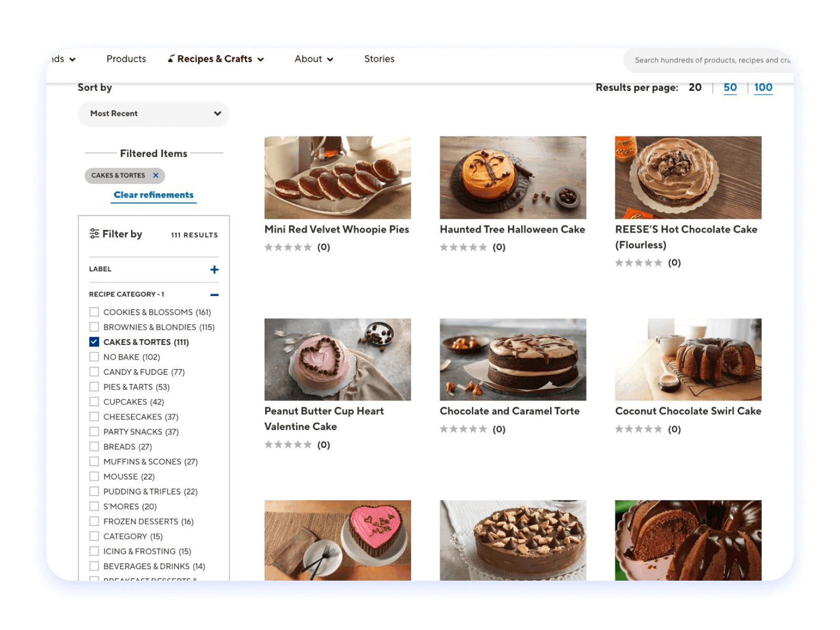840x630 pixels.
Task: Click star rating for Coconut Chocolate Swirl Cake
Action: pyautogui.click(x=639, y=429)
